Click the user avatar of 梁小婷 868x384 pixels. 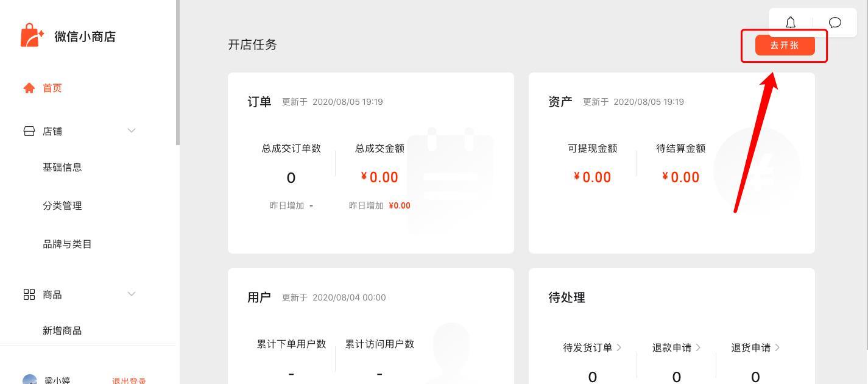(x=30, y=380)
